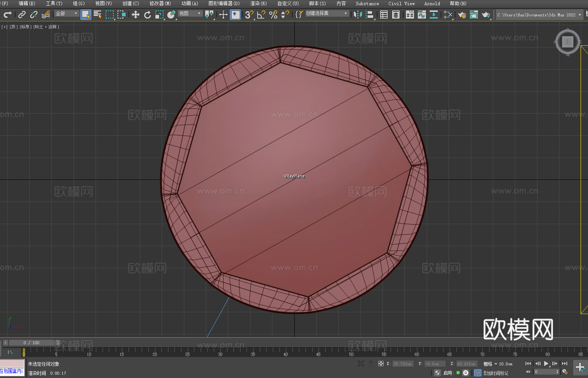This screenshot has width=588, height=378.
Task: Click the X coordinate field
Action: (402, 364)
